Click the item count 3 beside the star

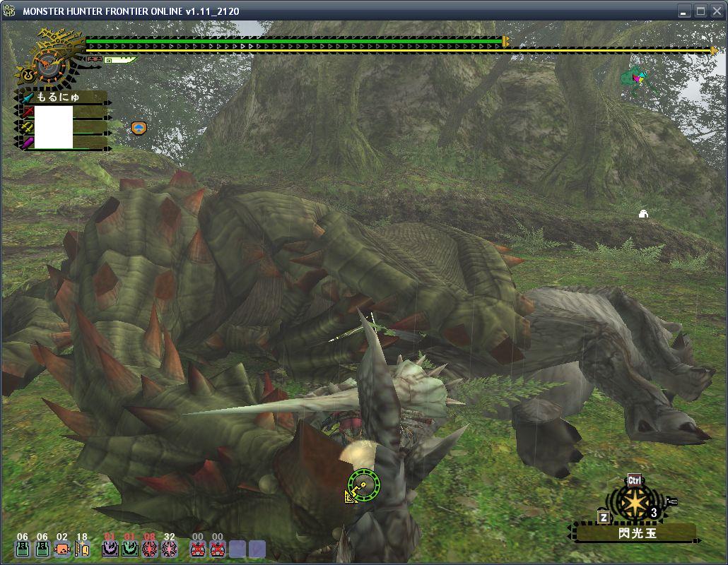pos(654,513)
